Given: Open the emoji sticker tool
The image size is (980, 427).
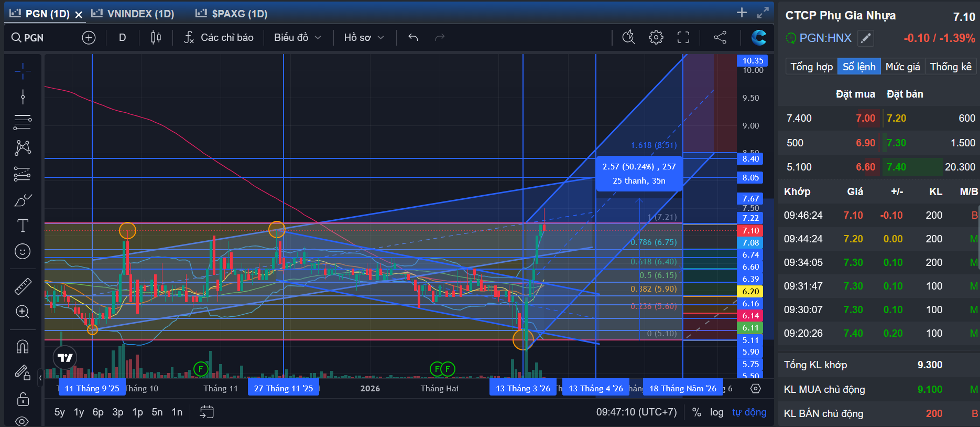Looking at the screenshot, I should pos(23,251).
